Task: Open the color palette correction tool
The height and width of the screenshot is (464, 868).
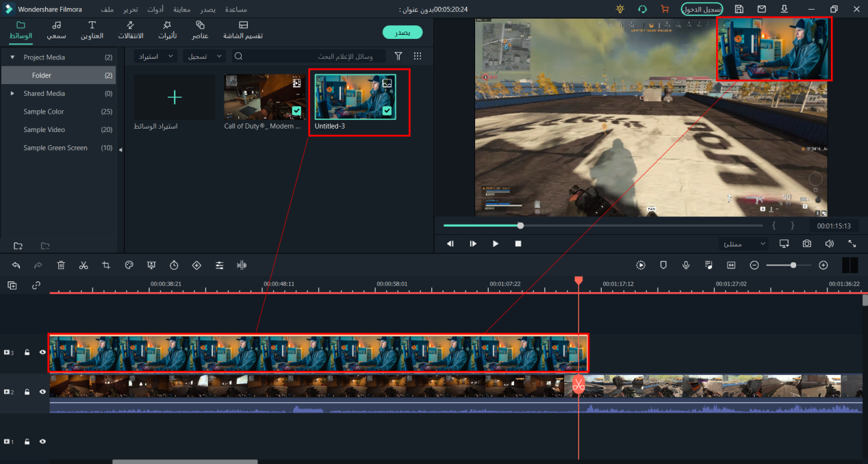Action: [129, 265]
